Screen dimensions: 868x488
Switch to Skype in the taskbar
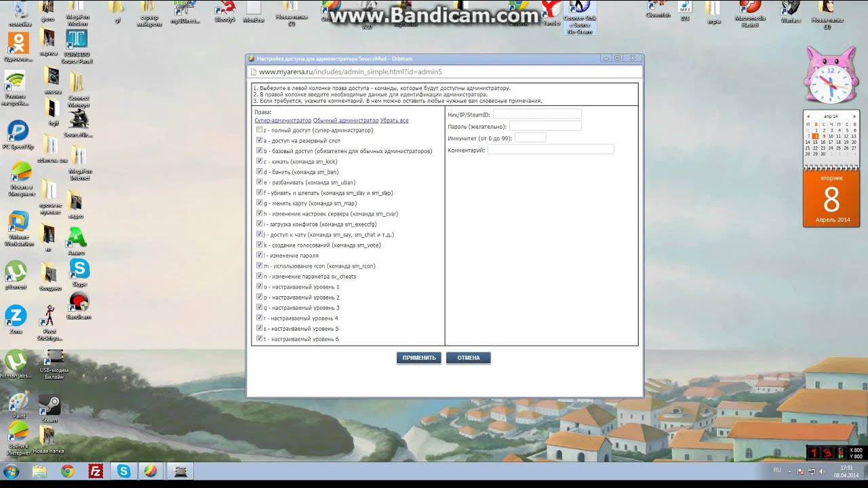click(x=123, y=471)
